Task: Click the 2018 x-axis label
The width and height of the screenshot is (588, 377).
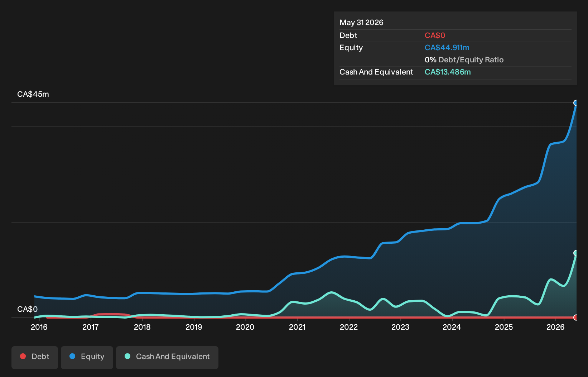Action: pos(142,327)
